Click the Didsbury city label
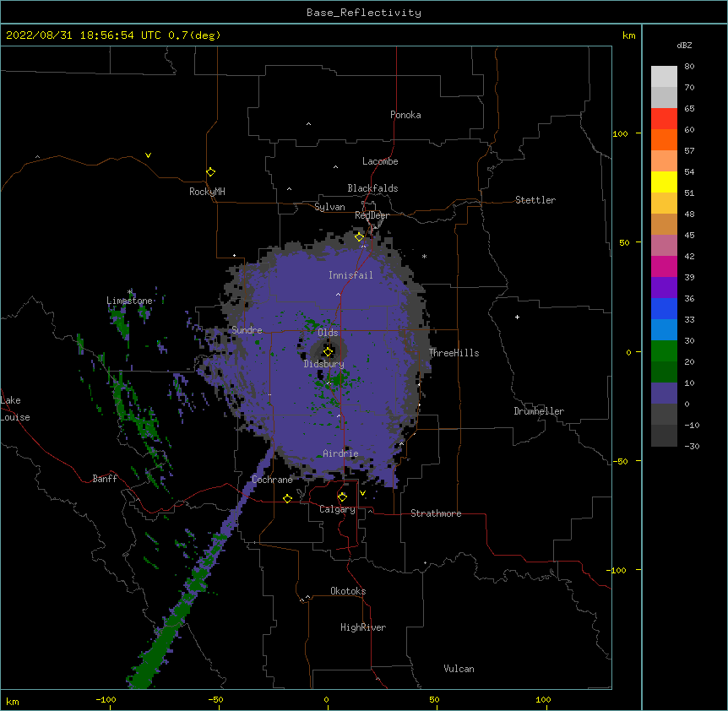728x711 pixels. point(323,364)
